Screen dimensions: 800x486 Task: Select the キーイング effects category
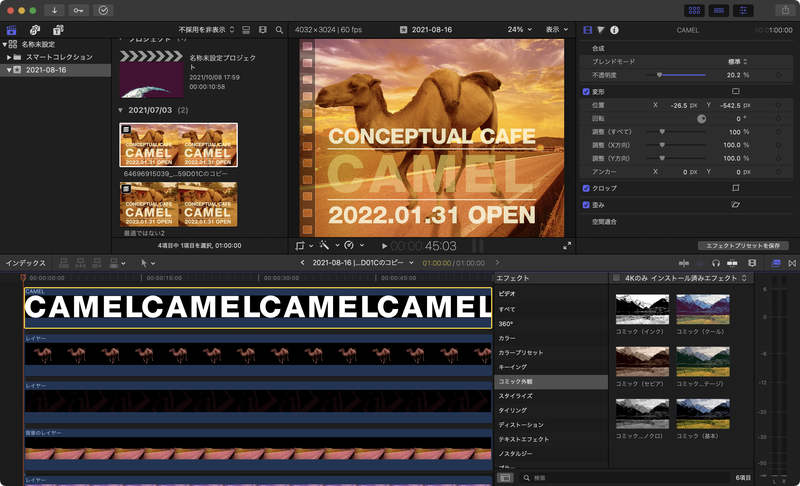click(x=551, y=367)
